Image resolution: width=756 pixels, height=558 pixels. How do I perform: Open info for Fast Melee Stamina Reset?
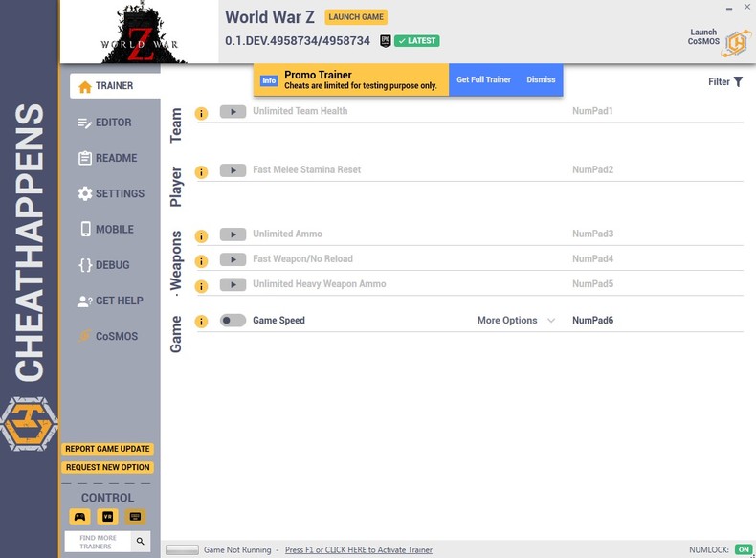click(201, 171)
